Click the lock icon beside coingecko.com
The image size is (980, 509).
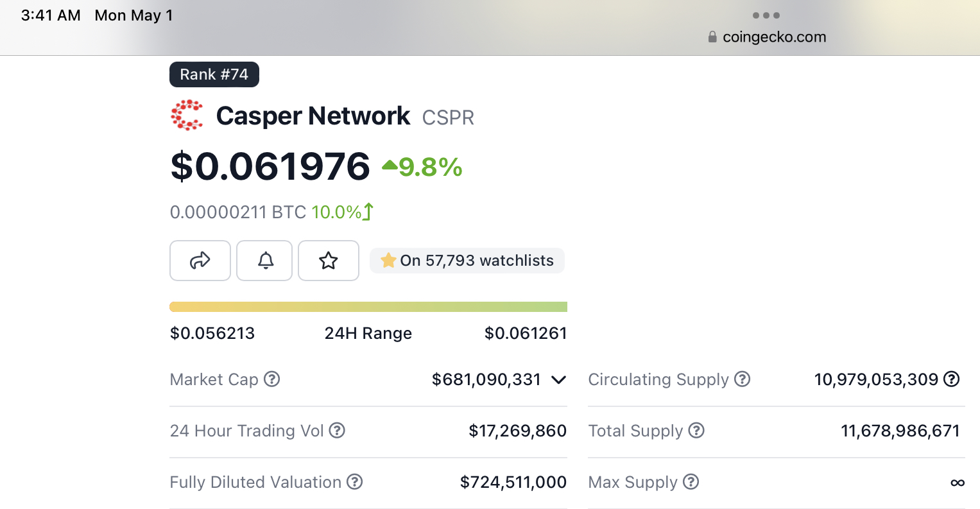tap(712, 37)
